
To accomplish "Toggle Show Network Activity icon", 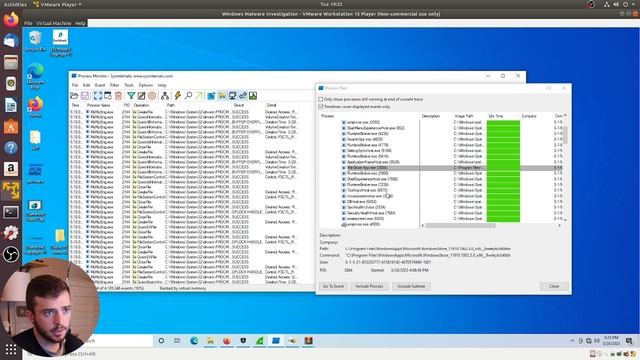I will (232, 96).
